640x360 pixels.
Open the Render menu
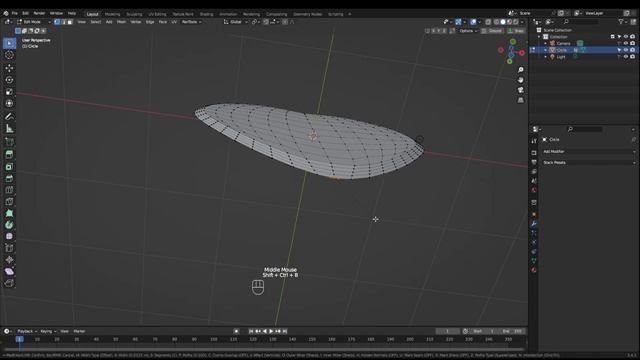point(39,13)
